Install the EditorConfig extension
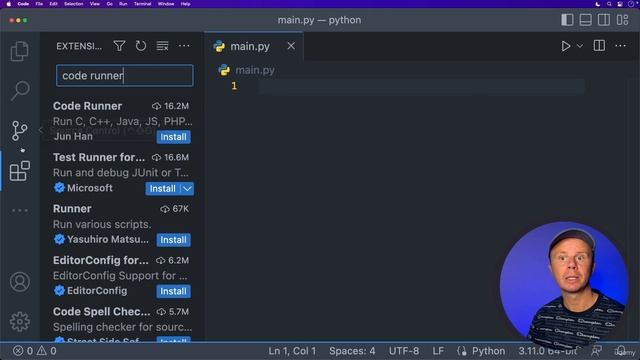 [x=173, y=291]
